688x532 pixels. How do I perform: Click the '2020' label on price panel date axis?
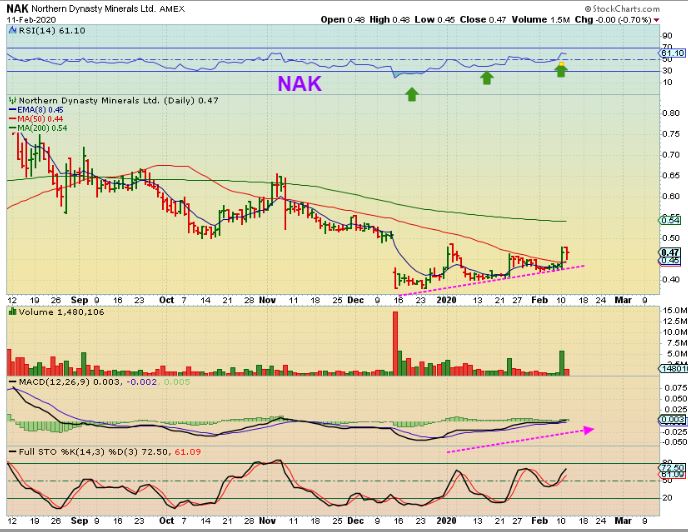tap(447, 300)
